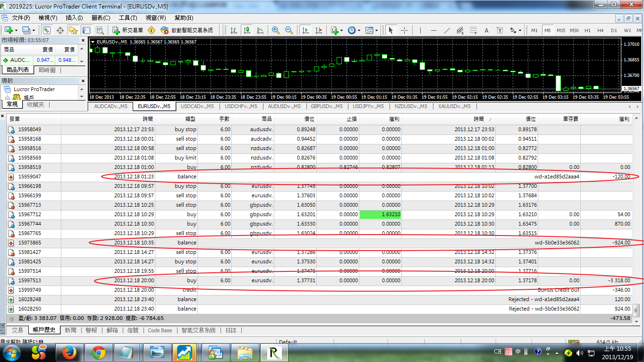The height and width of the screenshot is (362, 644).
Task: Open the 文件(F) menu
Action: pyautogui.click(x=21, y=18)
